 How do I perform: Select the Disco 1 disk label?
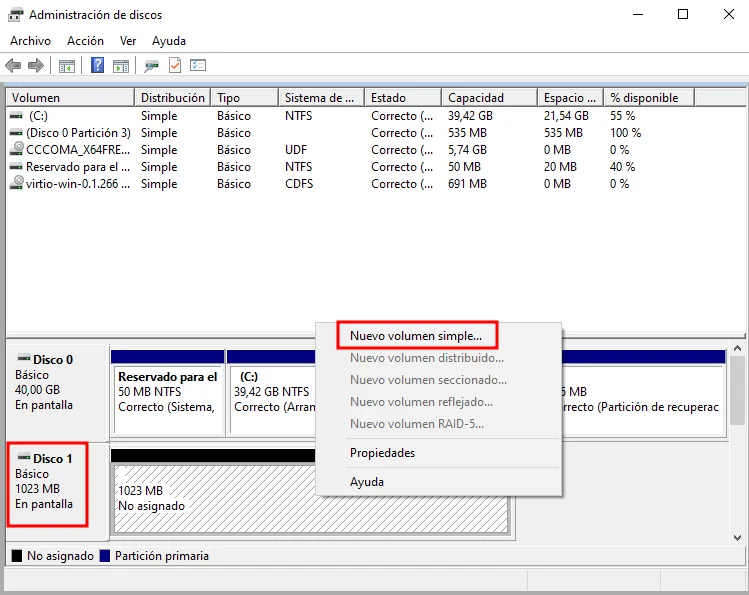tap(48, 486)
